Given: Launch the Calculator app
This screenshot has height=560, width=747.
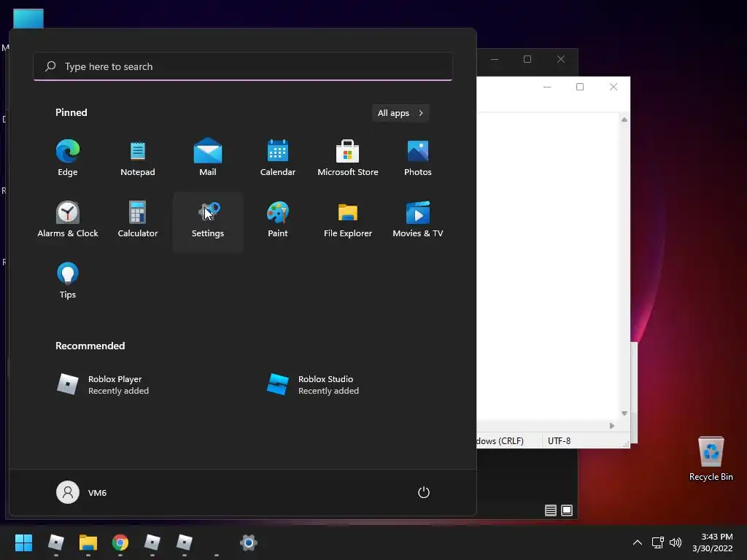Looking at the screenshot, I should 138,219.
